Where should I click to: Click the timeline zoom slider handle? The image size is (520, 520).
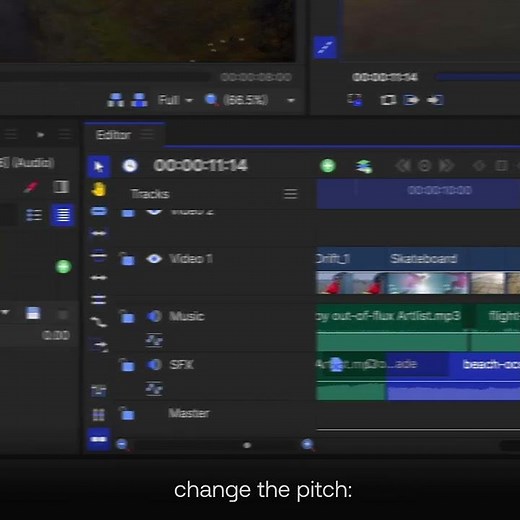tap(247, 445)
